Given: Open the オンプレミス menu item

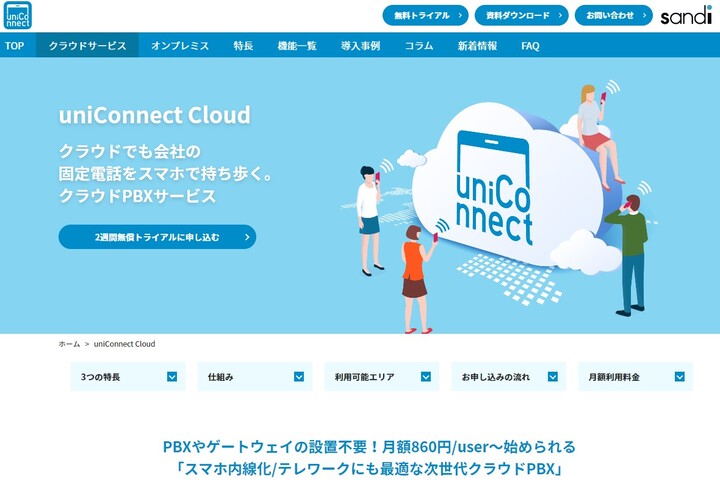Looking at the screenshot, I should coord(180,45).
